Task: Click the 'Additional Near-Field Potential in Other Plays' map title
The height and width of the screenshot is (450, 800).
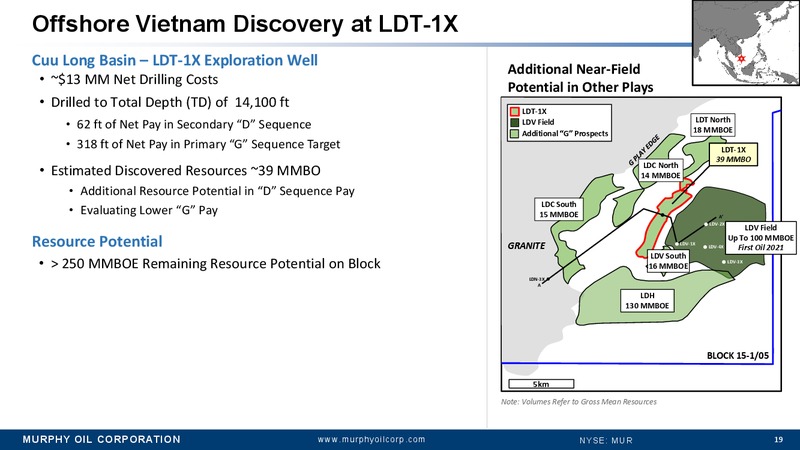Action: [580, 78]
